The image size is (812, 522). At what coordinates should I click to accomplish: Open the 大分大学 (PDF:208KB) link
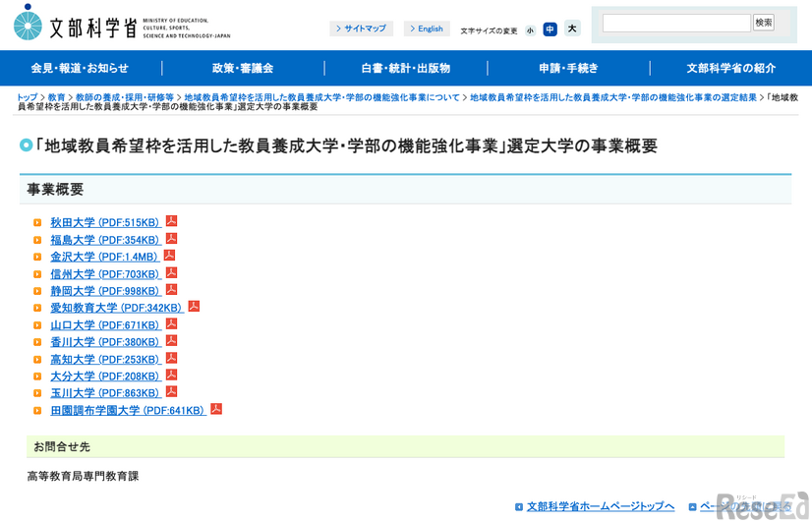[105, 377]
